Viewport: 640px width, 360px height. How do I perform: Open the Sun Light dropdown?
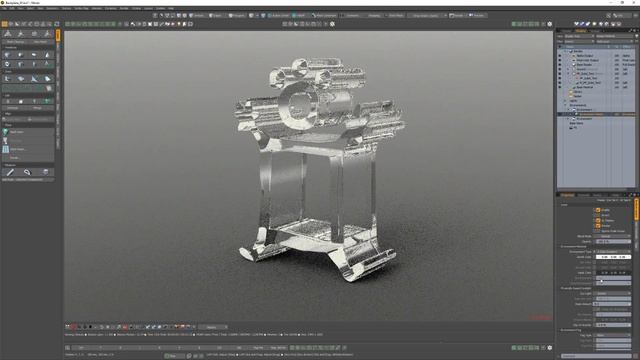pos(613,293)
